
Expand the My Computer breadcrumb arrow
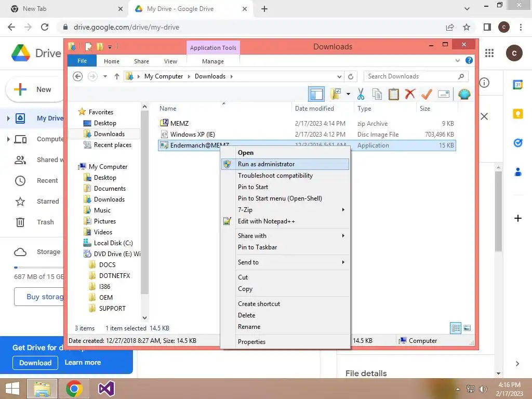pyautogui.click(x=189, y=76)
